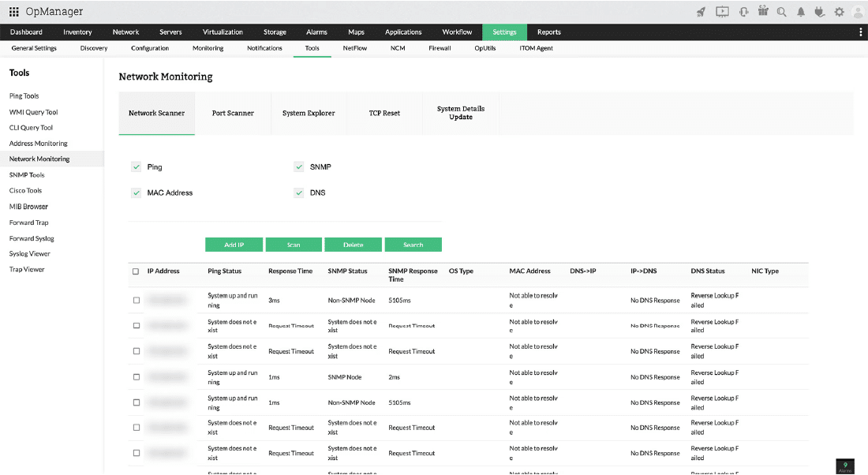Screen dimensions: 868x475
Task: Click the green Scan button
Action: (x=294, y=245)
